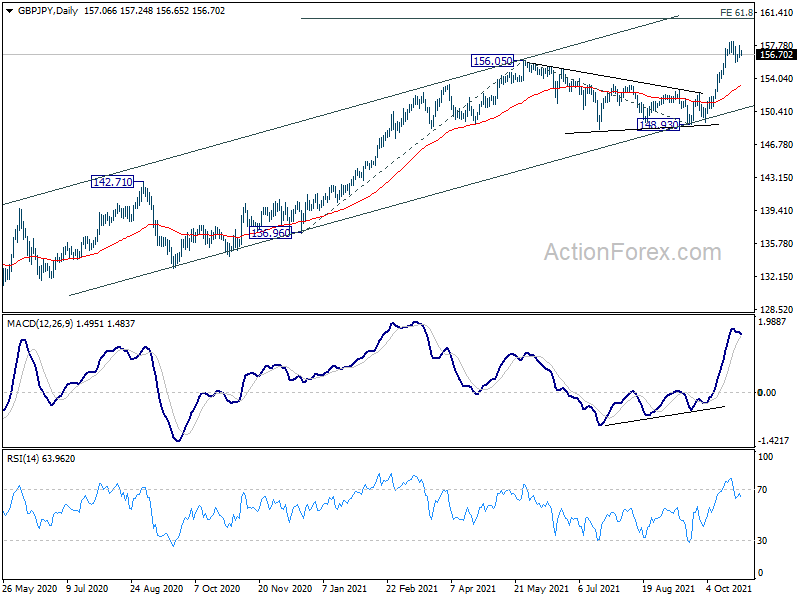Viewport: 800px width, 600px height.
Task: Click the 7 Jan 2021 date label
Action: point(345,588)
